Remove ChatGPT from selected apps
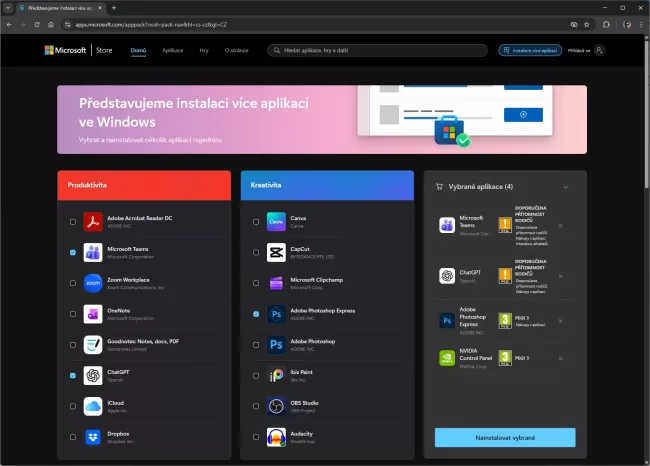The height and width of the screenshot is (466, 650). pyautogui.click(x=560, y=276)
